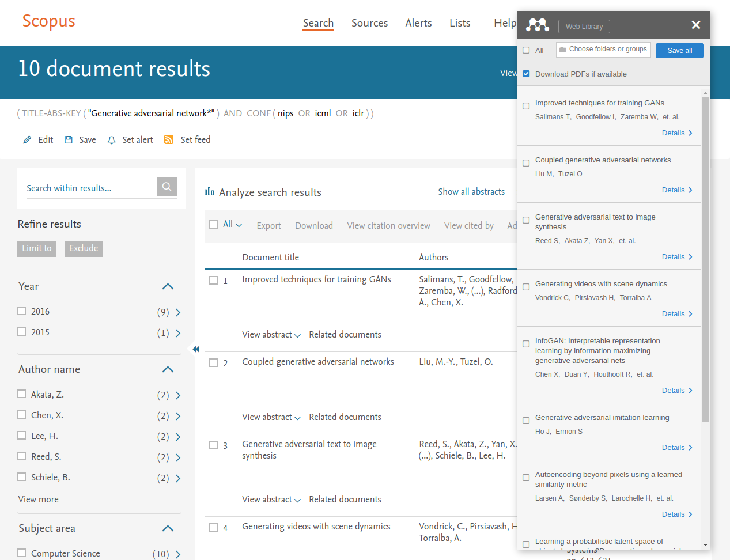The width and height of the screenshot is (730, 560).
Task: Open the Sources nav item
Action: 369,23
